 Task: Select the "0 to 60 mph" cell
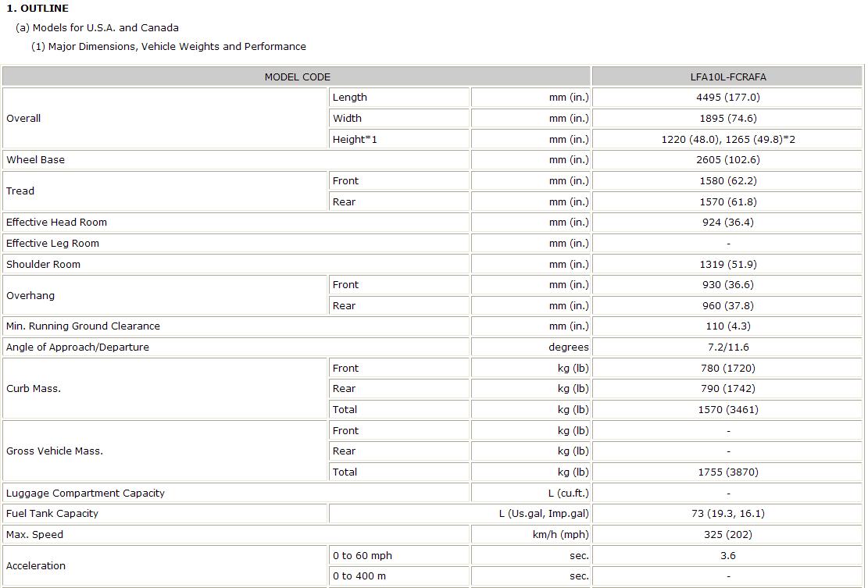tap(363, 556)
